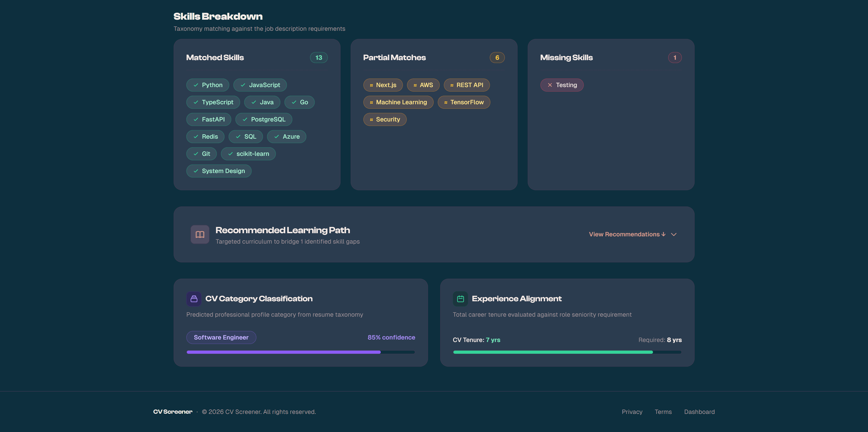The width and height of the screenshot is (868, 432).
Task: Go to Dashboard from the footer
Action: tap(699, 412)
